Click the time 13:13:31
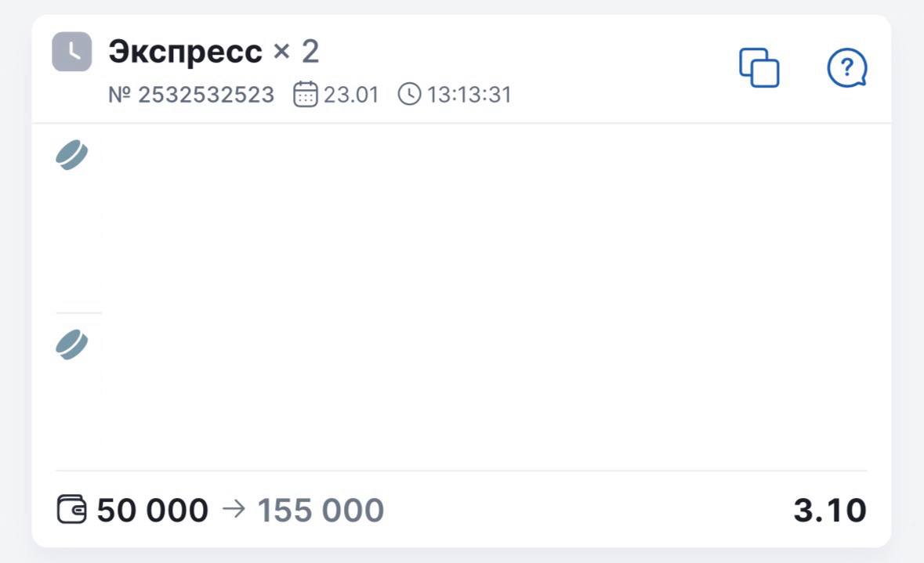The height and width of the screenshot is (563, 924). [x=469, y=96]
